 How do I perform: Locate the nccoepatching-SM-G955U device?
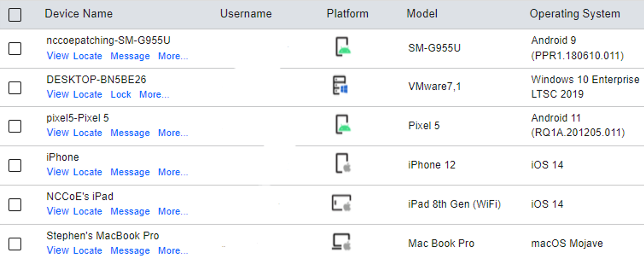pyautogui.click(x=88, y=56)
